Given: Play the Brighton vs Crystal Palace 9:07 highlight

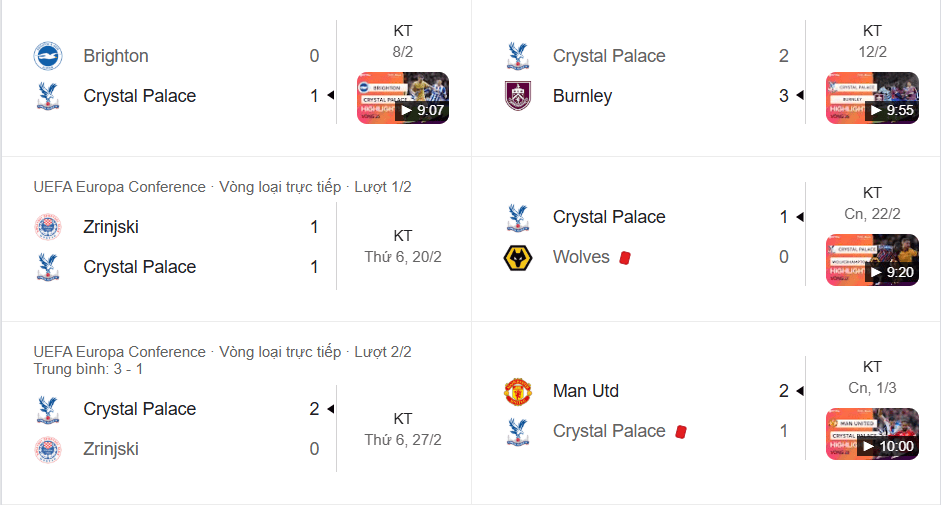Looking at the screenshot, I should tap(402, 98).
